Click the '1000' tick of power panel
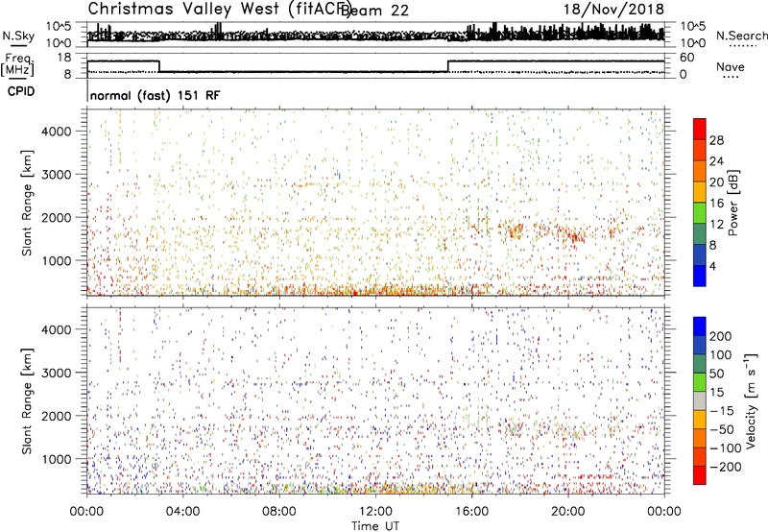The image size is (768, 532). point(57,260)
